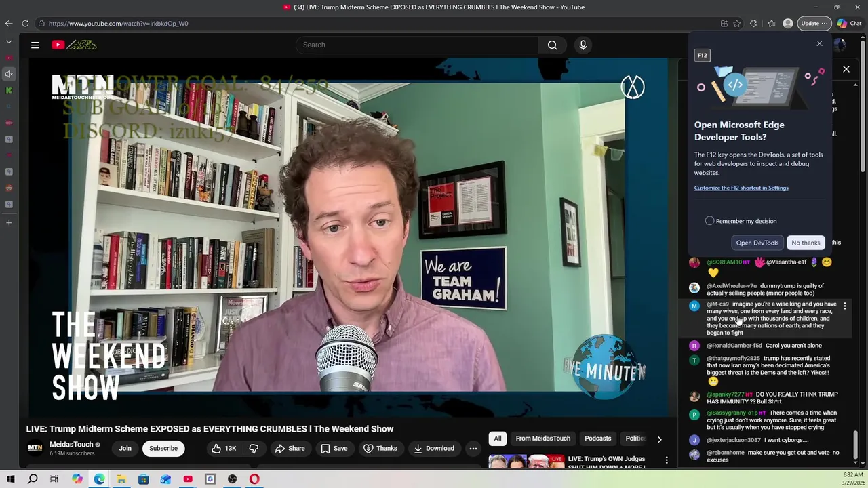Send Thanks to MeidasTouch
The height and width of the screenshot is (488, 868).
click(x=380, y=448)
